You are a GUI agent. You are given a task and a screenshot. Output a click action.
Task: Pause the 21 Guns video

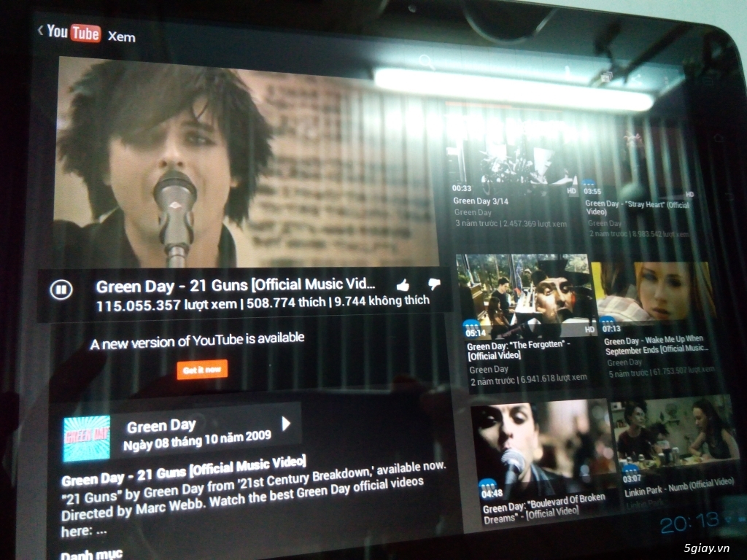coord(61,289)
